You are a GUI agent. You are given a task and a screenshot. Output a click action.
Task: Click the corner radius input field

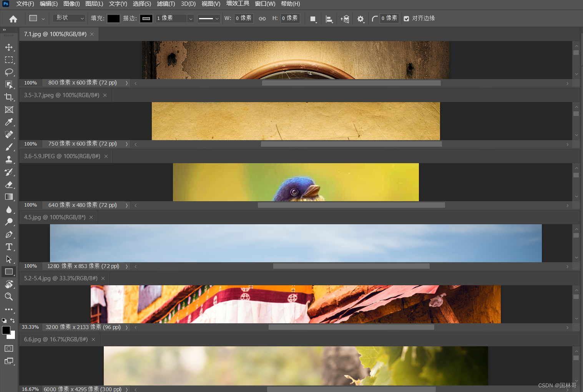(389, 18)
